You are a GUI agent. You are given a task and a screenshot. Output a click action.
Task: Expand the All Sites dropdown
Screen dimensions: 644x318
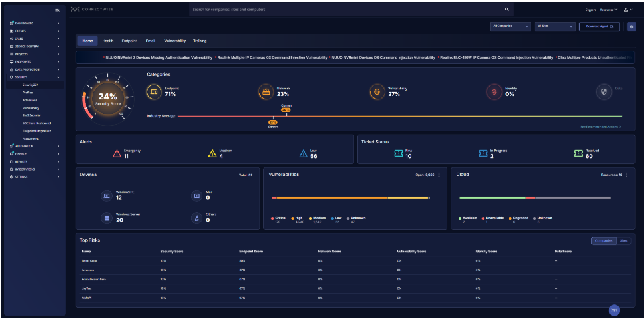(x=555, y=27)
